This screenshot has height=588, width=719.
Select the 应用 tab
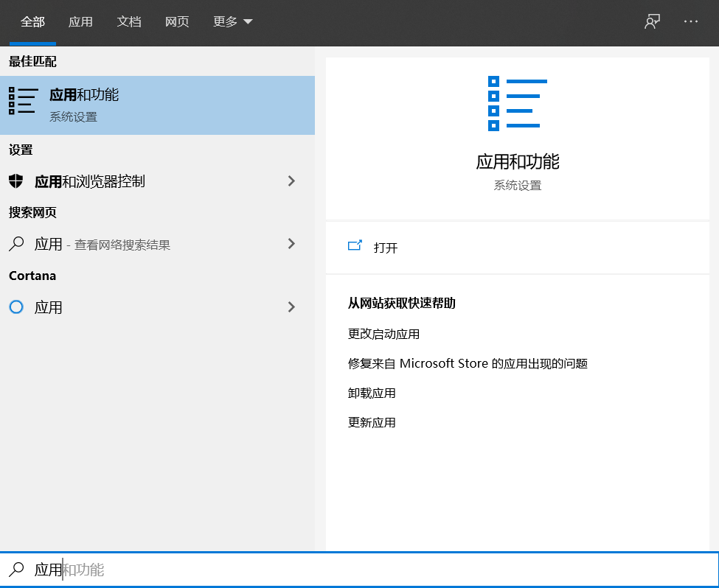coord(81,21)
